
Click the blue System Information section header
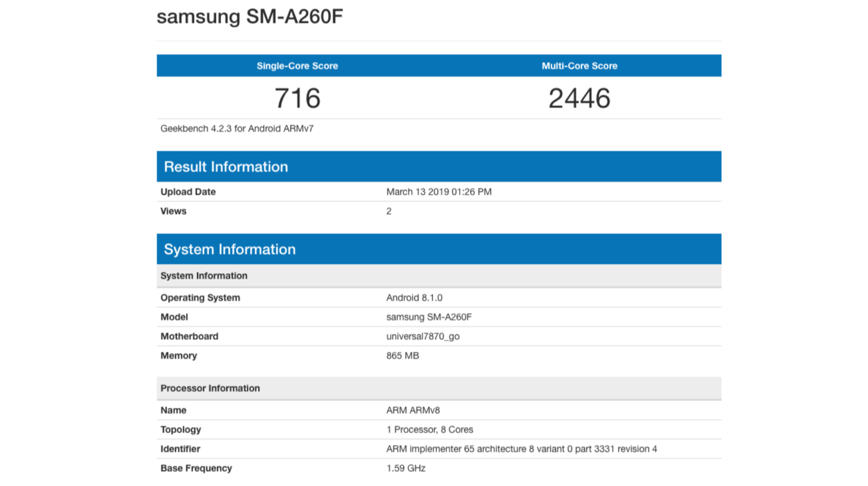(x=230, y=249)
